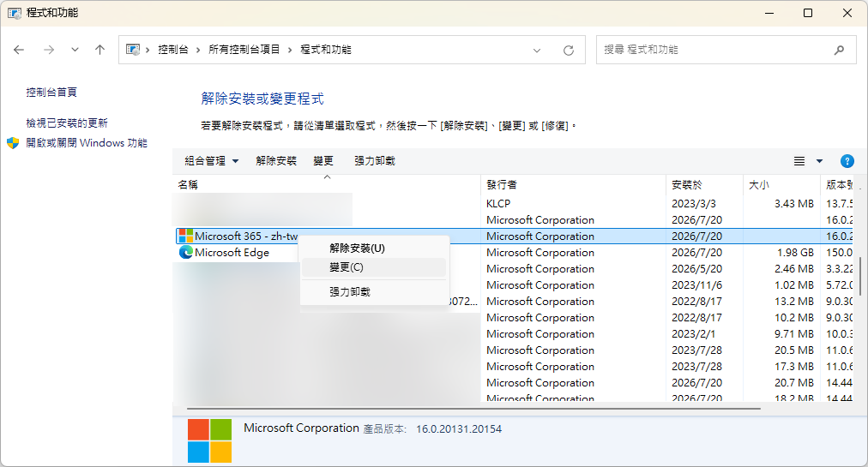The height and width of the screenshot is (467, 868).
Task: Click 變更 in the toolbar
Action: [x=323, y=161]
